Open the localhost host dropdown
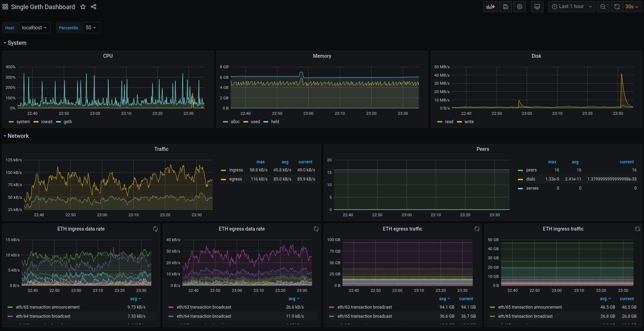 tap(35, 28)
